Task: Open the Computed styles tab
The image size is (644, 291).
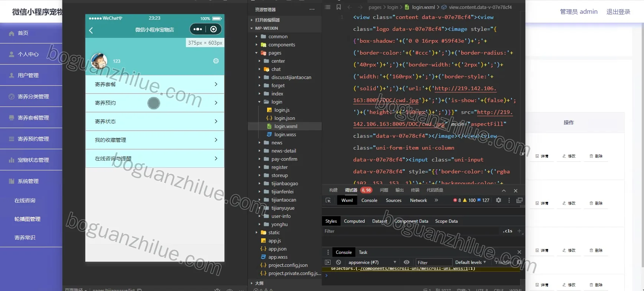Action: click(354, 221)
